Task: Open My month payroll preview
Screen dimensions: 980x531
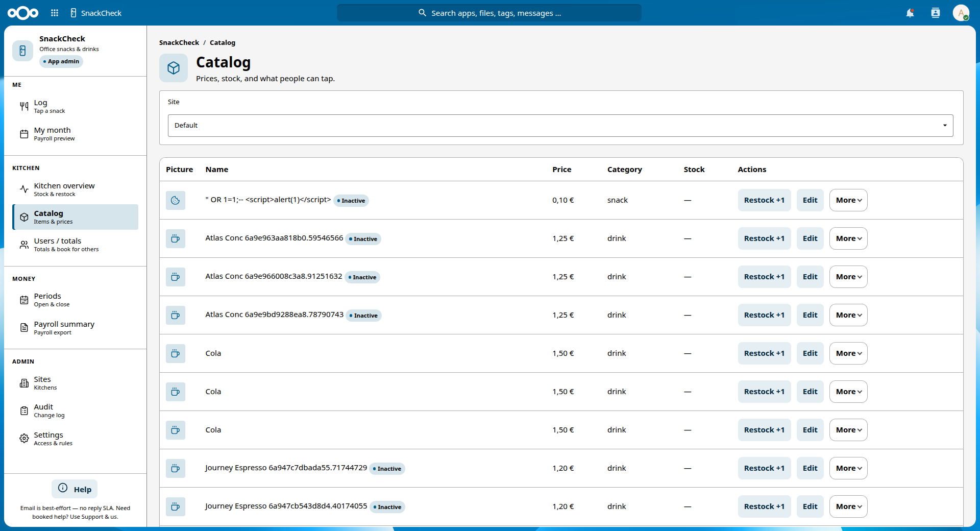Action: 75,134
